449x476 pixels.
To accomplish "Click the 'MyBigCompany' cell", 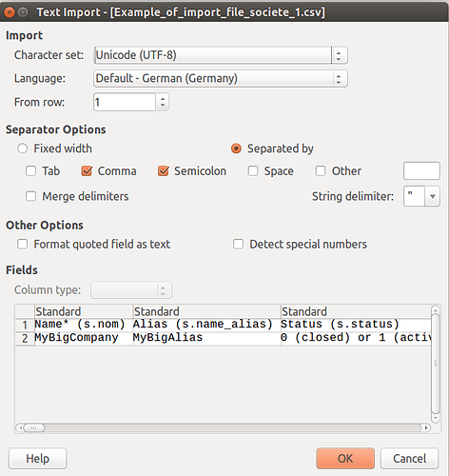I will click(x=84, y=338).
